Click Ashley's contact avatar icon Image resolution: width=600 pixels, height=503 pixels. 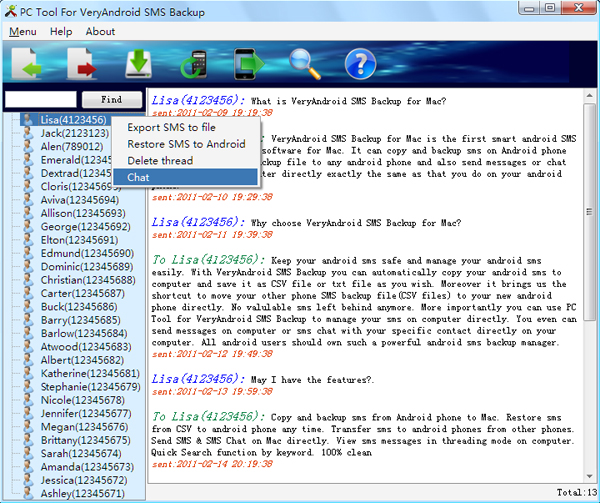point(28,493)
